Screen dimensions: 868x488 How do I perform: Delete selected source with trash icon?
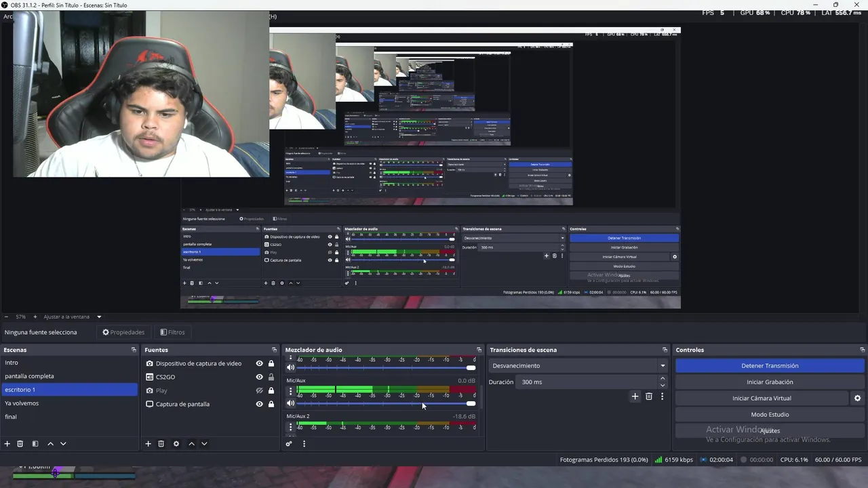click(161, 444)
